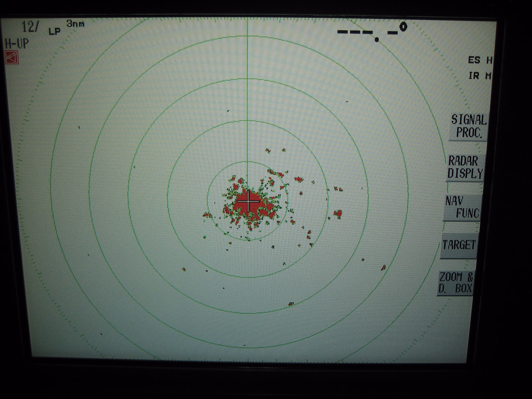Select the ZOOM & D. BOX menu key

(455, 283)
